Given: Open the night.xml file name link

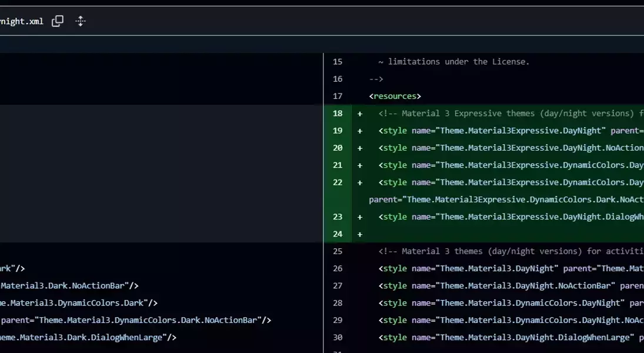Looking at the screenshot, I should (x=21, y=21).
